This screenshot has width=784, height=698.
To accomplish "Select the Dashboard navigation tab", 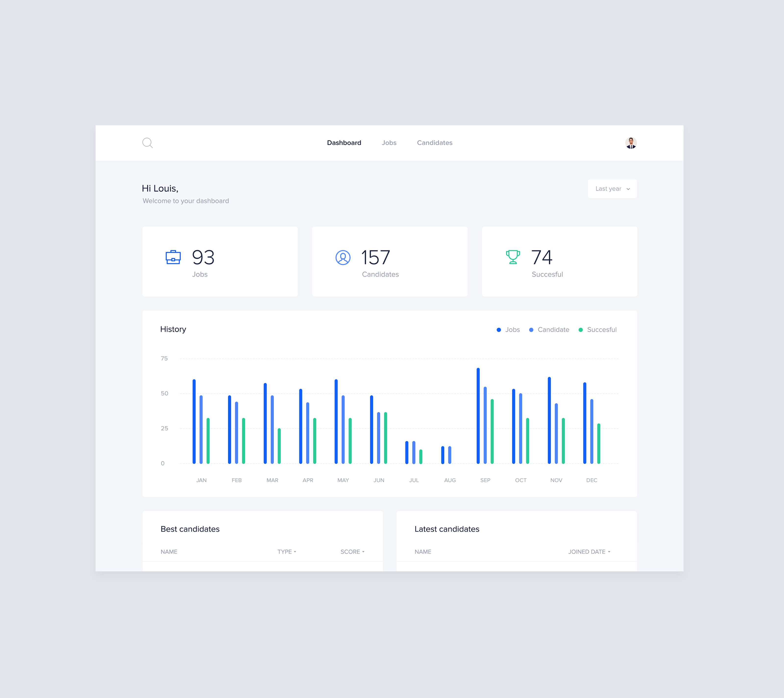I will (x=344, y=142).
